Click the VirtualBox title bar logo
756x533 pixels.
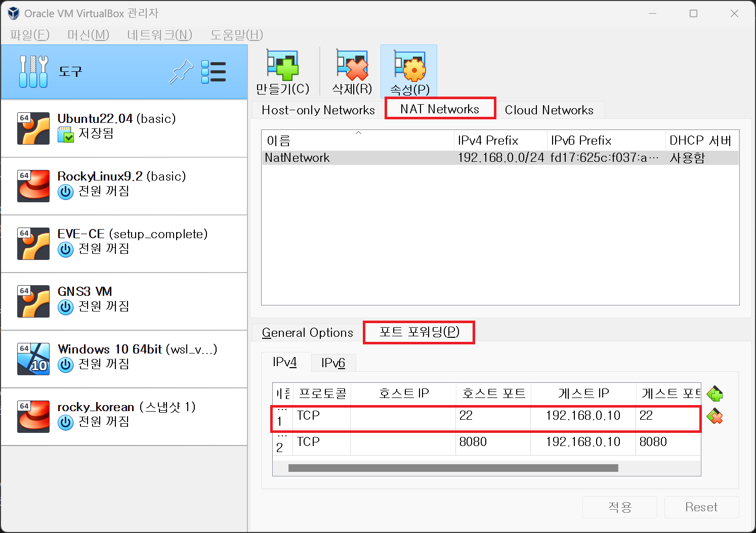click(13, 13)
